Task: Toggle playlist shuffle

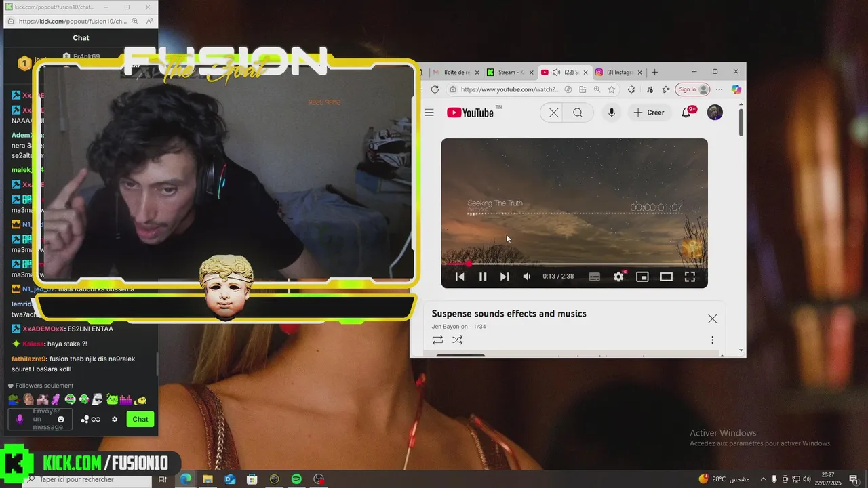Action: [458, 340]
